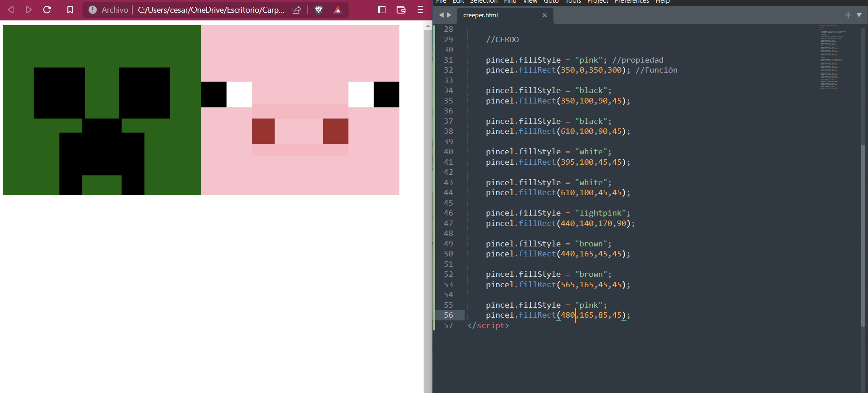Click fillRect(610,100,90,45) on line 38
Image resolution: width=868 pixels, height=393 pixels.
pyautogui.click(x=572, y=131)
